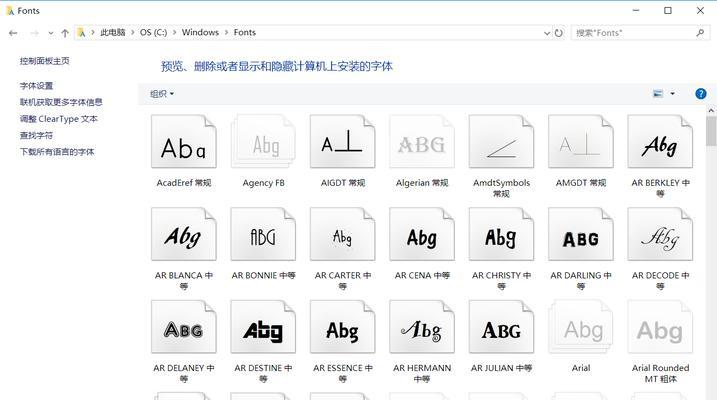
Task: Open the AR JULIAN font icon
Action: tap(502, 327)
